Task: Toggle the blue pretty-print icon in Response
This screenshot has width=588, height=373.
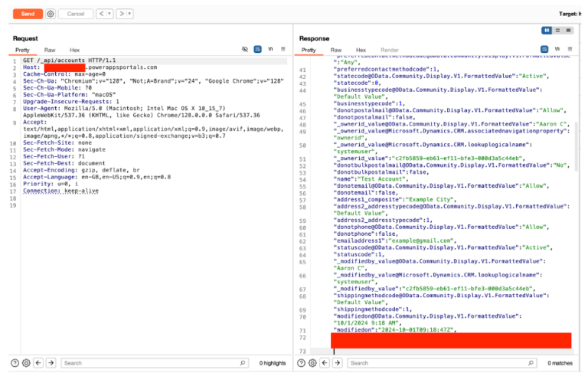Action: pyautogui.click(x=544, y=49)
